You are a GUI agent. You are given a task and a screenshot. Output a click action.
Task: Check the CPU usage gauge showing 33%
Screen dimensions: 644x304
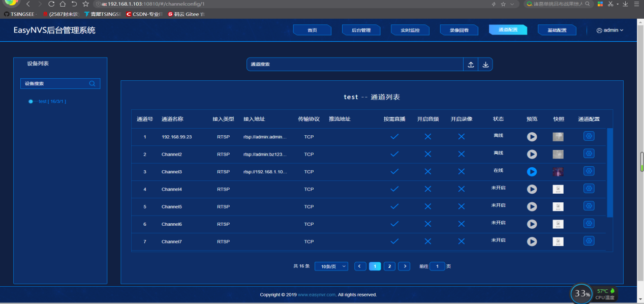click(x=580, y=293)
